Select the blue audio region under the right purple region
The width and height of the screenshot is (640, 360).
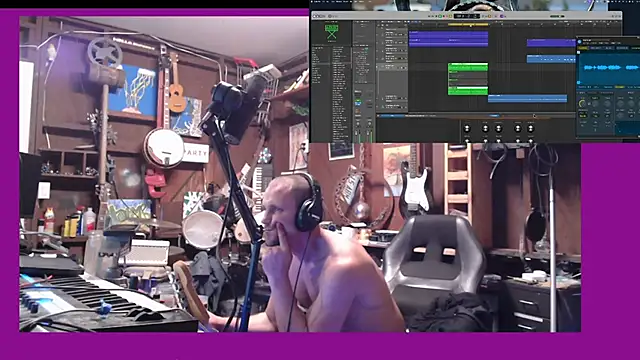(551, 59)
